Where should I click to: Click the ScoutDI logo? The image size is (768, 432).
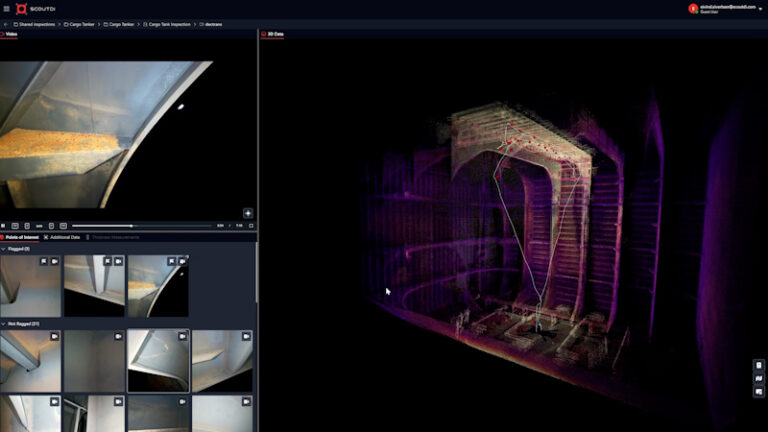[x=35, y=9]
